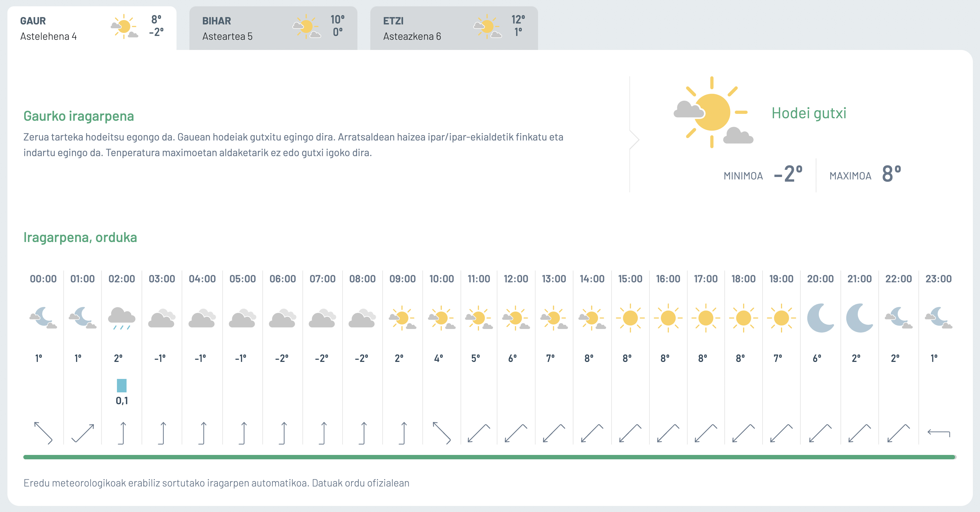Click the 0,1 precipitation amount text

point(122,401)
